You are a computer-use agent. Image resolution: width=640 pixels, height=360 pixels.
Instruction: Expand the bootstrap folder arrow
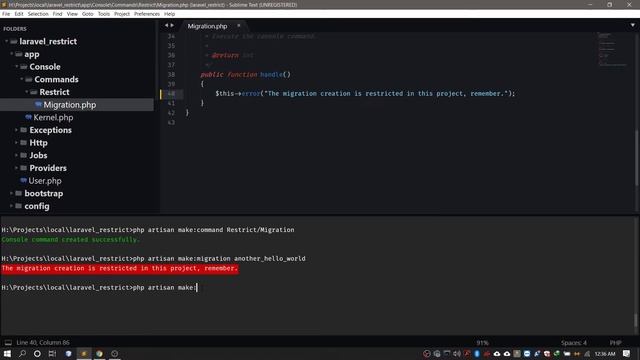11,193
